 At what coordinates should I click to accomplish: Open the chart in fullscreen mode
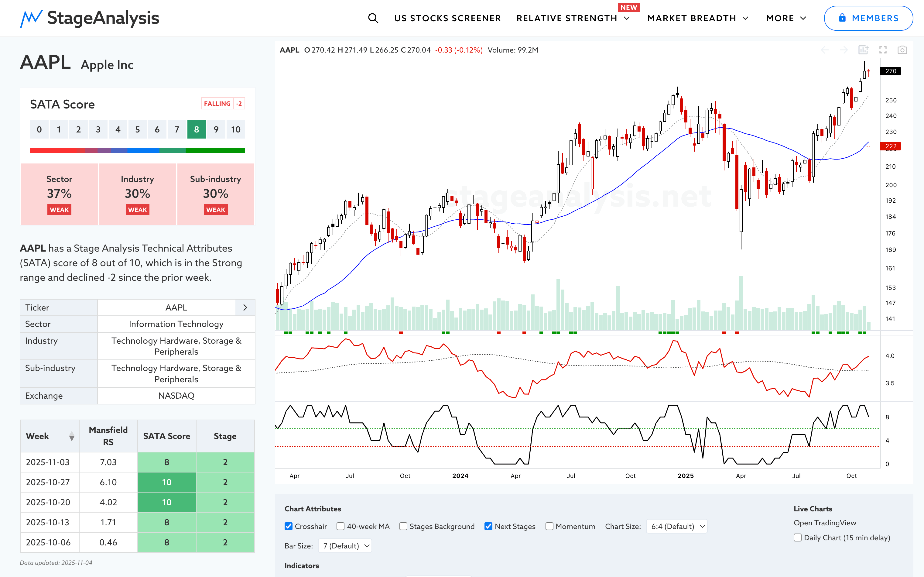(x=883, y=50)
